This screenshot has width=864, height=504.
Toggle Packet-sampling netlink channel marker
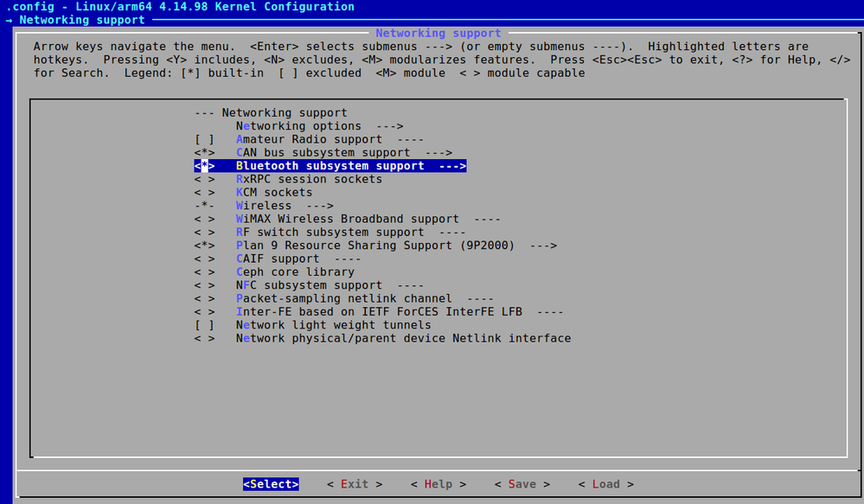click(x=204, y=298)
